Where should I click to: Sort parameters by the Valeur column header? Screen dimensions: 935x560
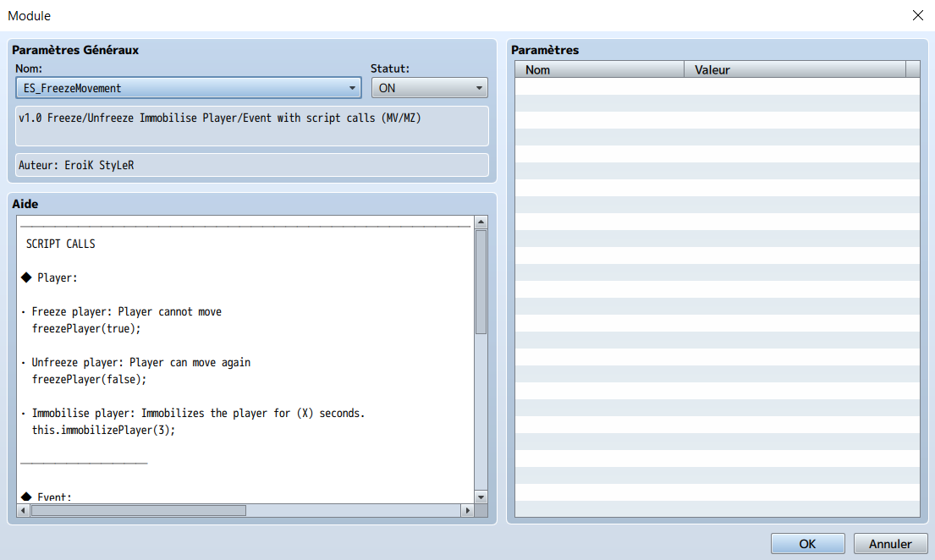795,69
